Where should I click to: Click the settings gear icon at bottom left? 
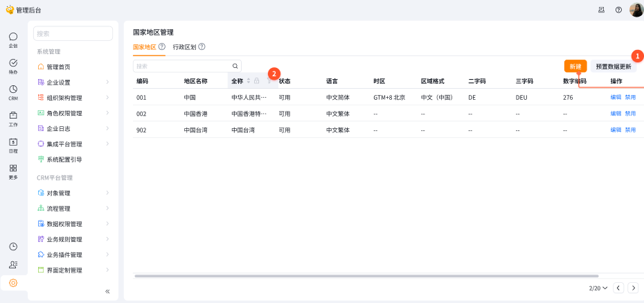[x=13, y=283]
